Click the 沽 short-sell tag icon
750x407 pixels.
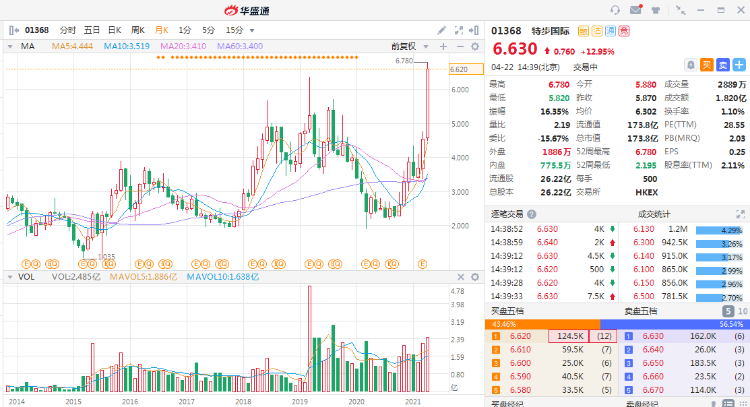tap(596, 31)
